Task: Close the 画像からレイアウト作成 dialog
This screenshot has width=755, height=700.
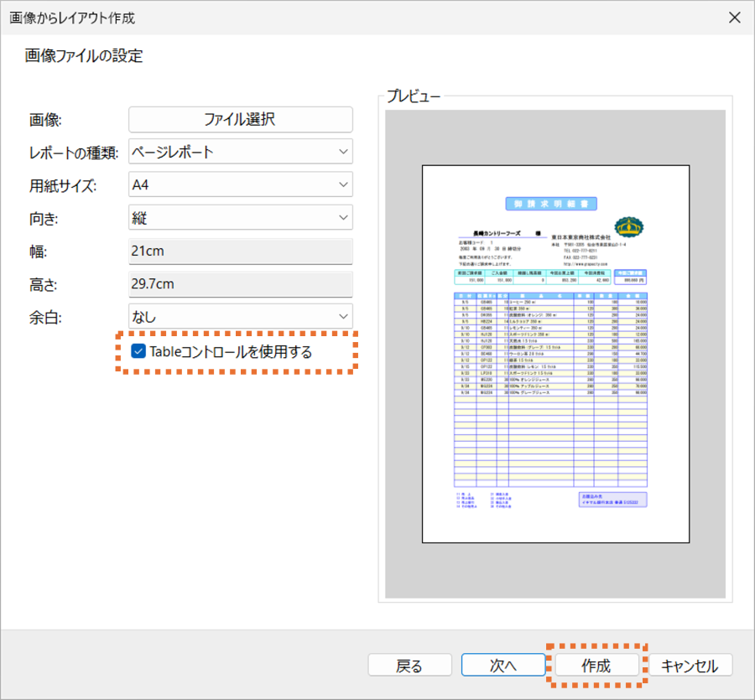Action: (x=736, y=18)
